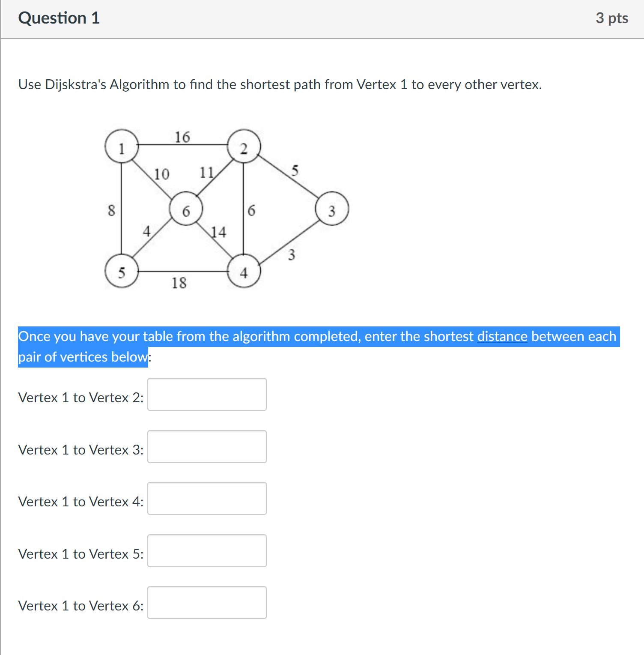Click the underlined word distance

502,336
